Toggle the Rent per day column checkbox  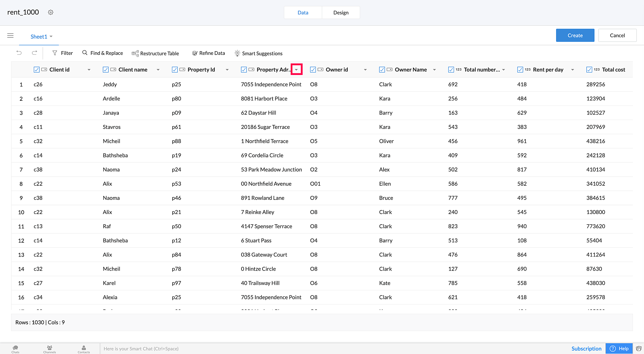click(520, 70)
